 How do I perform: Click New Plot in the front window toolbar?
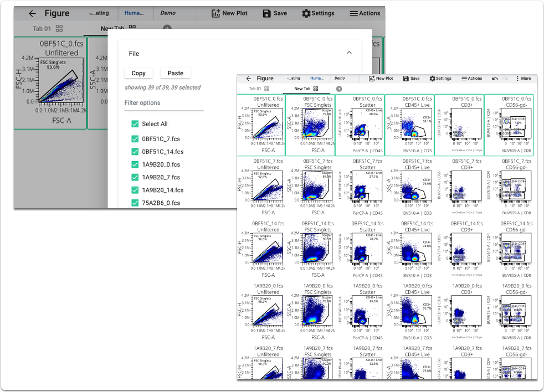pos(381,79)
